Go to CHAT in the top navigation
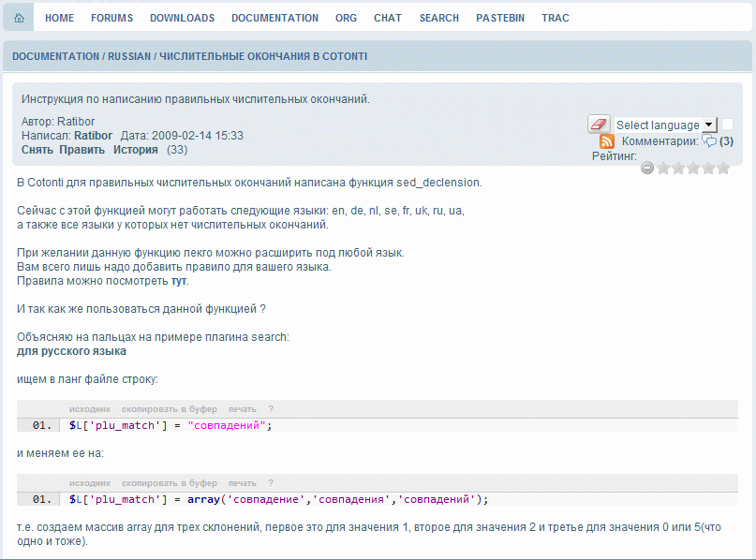Screen dimensions: 756x560 (x=388, y=18)
